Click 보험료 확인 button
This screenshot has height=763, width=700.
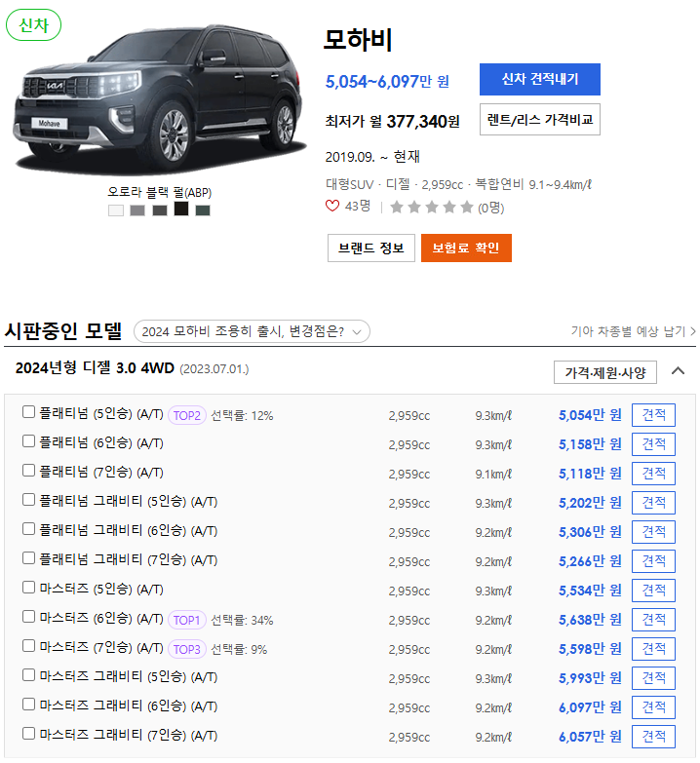tap(466, 248)
